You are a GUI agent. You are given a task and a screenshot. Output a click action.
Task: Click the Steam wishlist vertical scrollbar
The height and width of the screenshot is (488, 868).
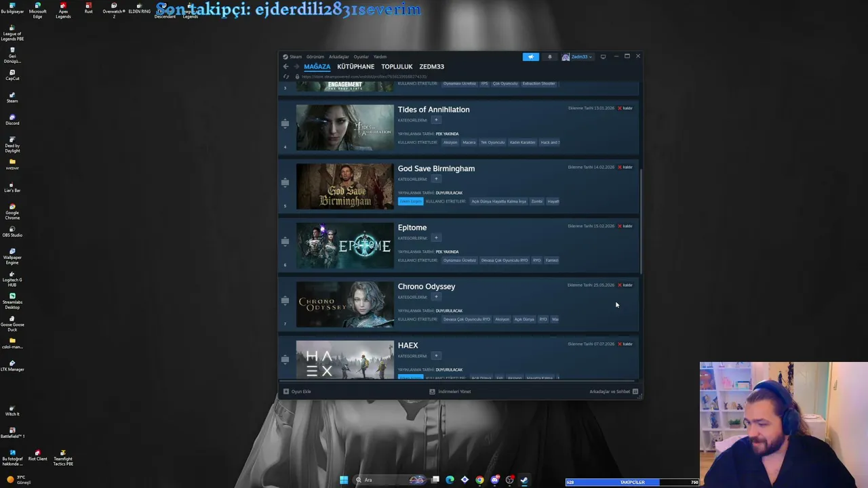click(x=641, y=220)
